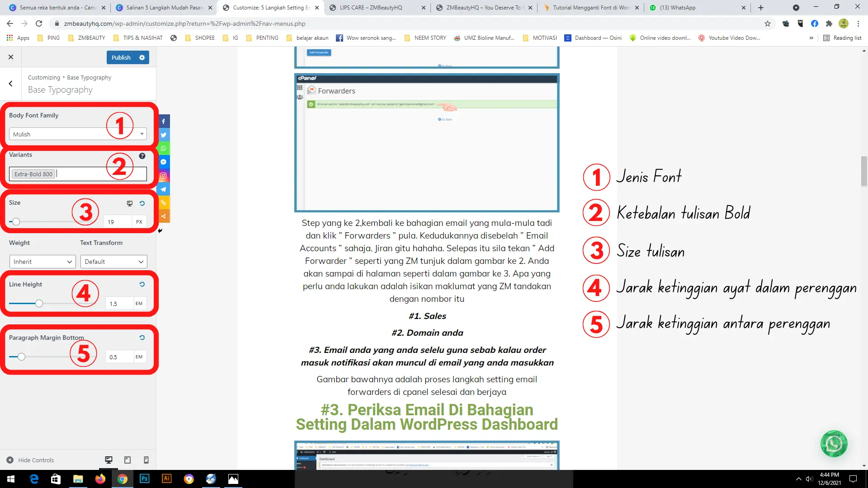Go back from Base Typography panel
The image size is (868, 488).
pos(11,84)
